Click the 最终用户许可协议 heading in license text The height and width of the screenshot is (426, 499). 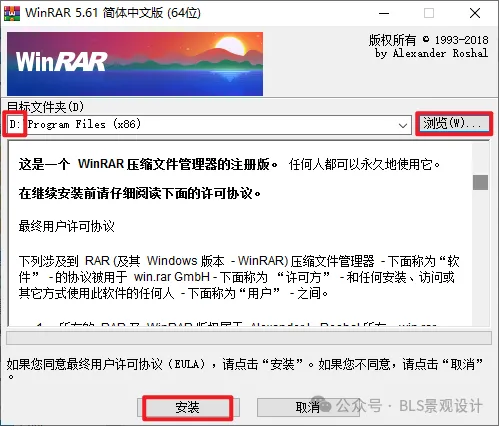point(67,226)
